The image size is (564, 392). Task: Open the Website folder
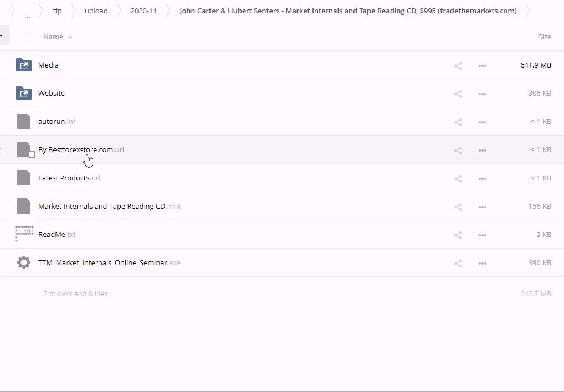(52, 93)
